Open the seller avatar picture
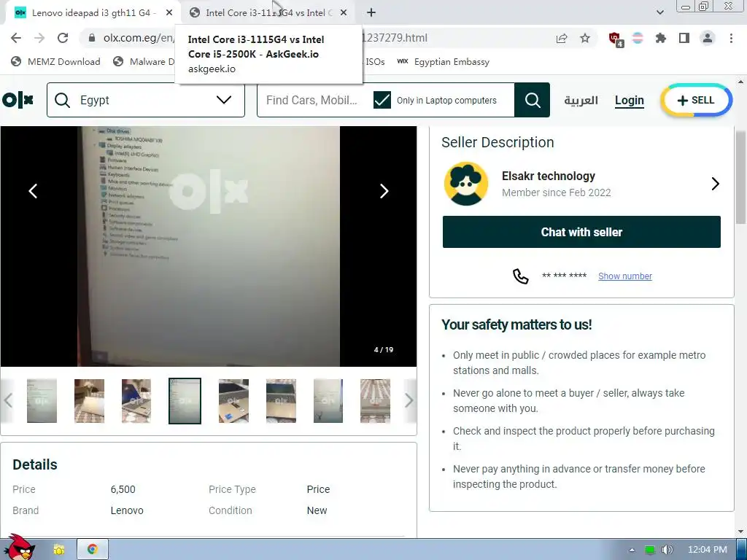The image size is (747, 560). click(466, 183)
